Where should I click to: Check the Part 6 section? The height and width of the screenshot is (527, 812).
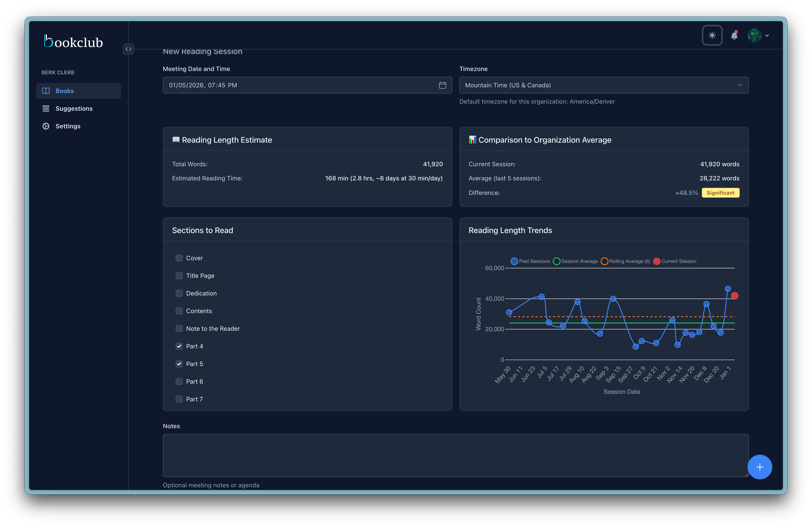point(179,381)
